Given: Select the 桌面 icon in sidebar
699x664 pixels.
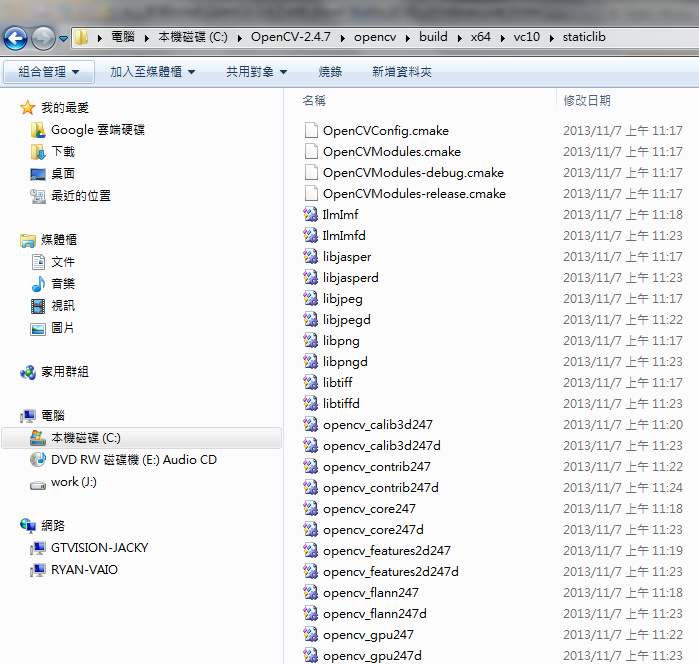Looking at the screenshot, I should (38, 174).
